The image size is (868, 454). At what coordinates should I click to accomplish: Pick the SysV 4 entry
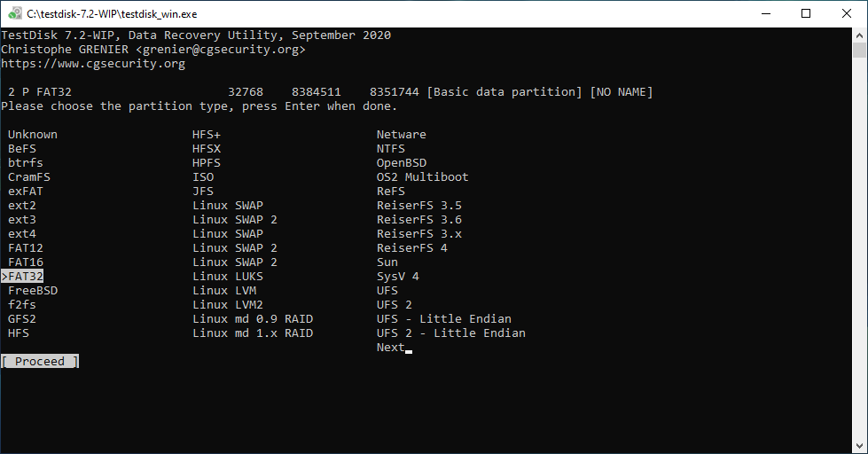397,277
